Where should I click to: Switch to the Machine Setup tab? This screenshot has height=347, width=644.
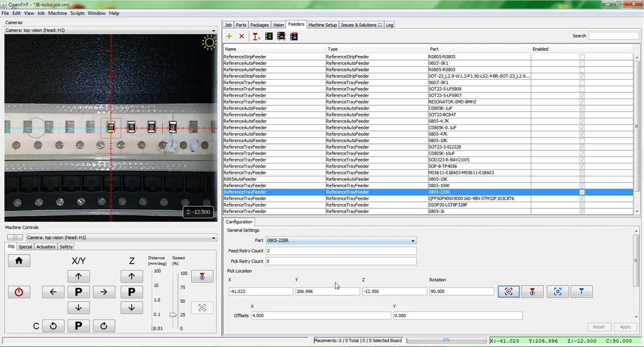coord(322,25)
